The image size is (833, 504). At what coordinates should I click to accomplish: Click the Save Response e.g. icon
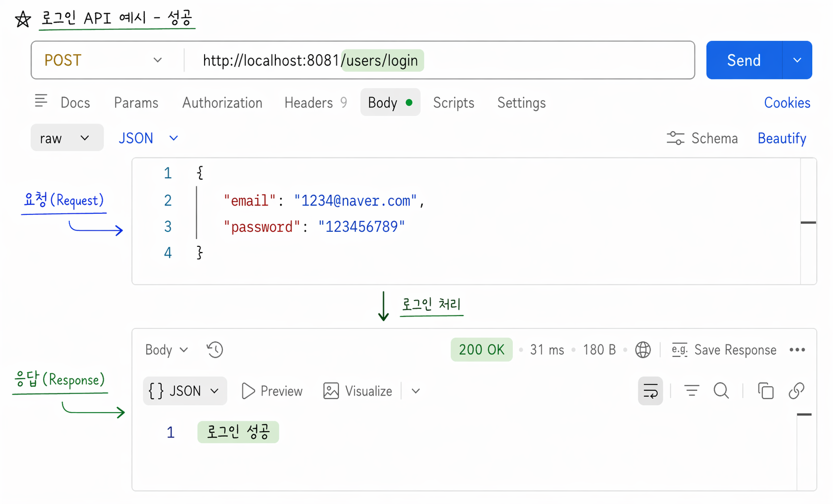(679, 350)
